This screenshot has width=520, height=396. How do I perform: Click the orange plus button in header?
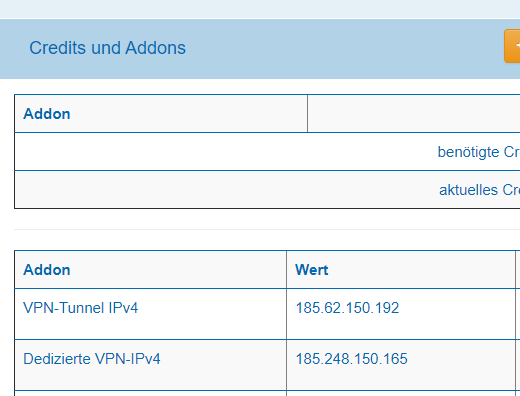pyautogui.click(x=512, y=46)
